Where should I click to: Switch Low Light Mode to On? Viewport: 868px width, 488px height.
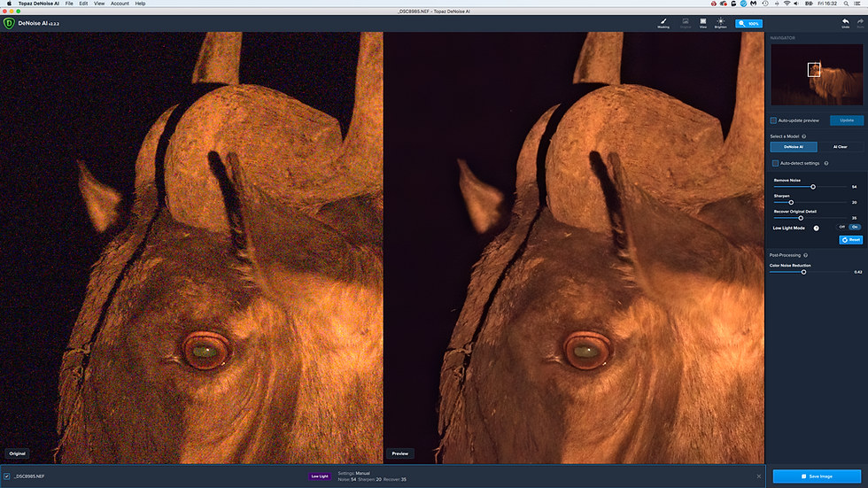pos(856,227)
